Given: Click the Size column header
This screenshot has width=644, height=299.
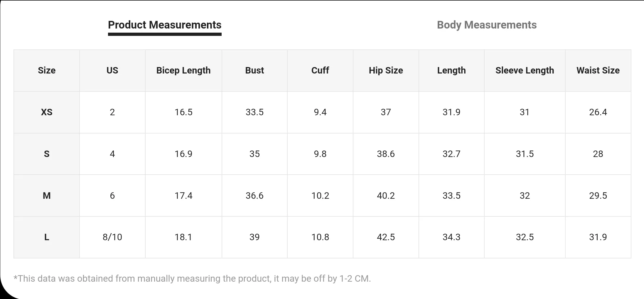Looking at the screenshot, I should 47,71.
